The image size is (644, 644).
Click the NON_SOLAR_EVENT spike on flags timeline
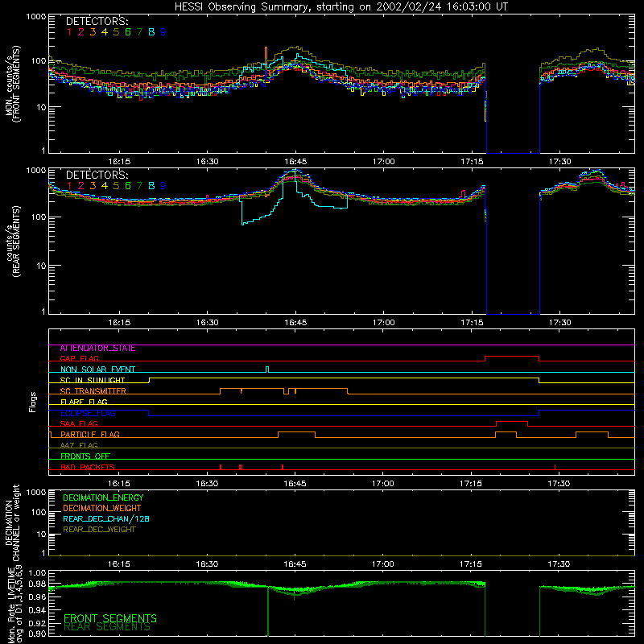267,369
